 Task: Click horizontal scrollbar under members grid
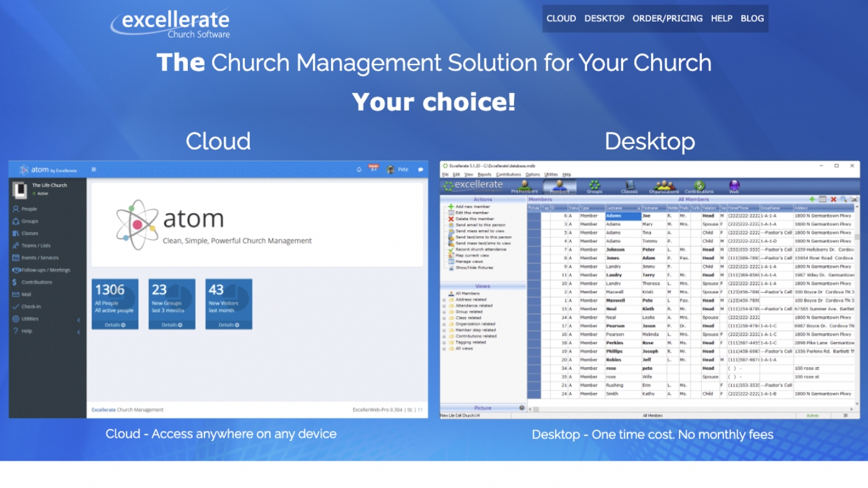tap(691, 409)
